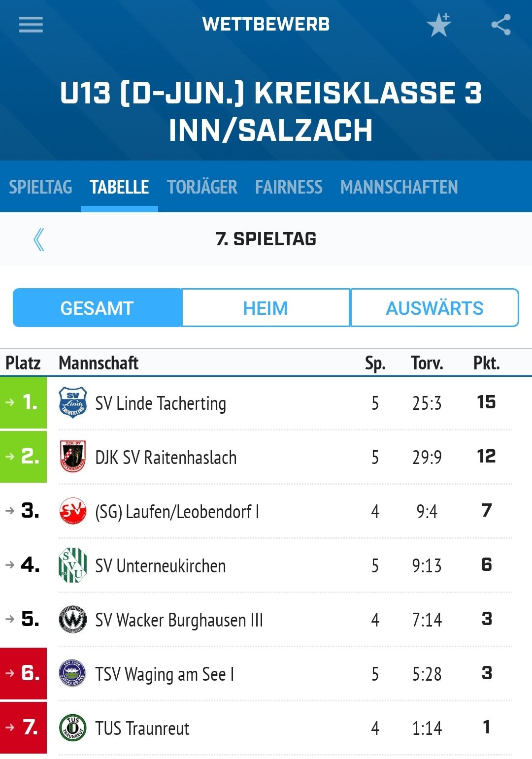Open the MANNSCHAFTEN tab
This screenshot has width=532, height=759.
(399, 187)
